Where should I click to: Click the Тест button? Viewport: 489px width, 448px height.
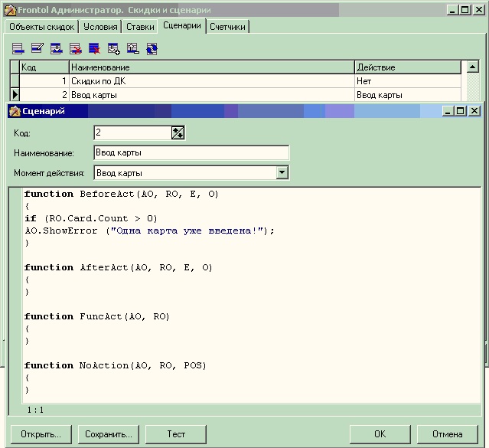click(176, 434)
